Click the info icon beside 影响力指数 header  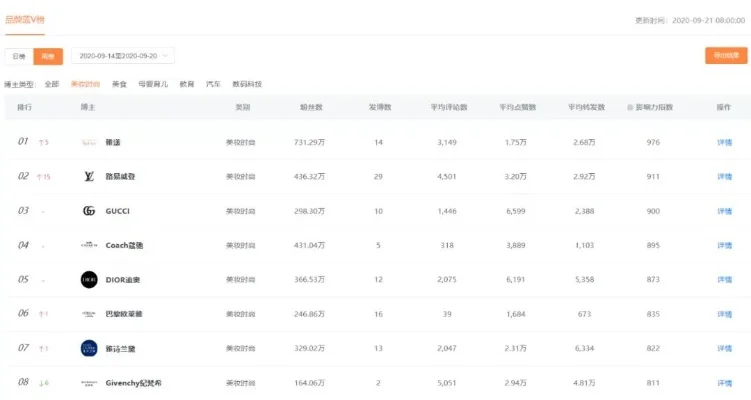pyautogui.click(x=630, y=107)
